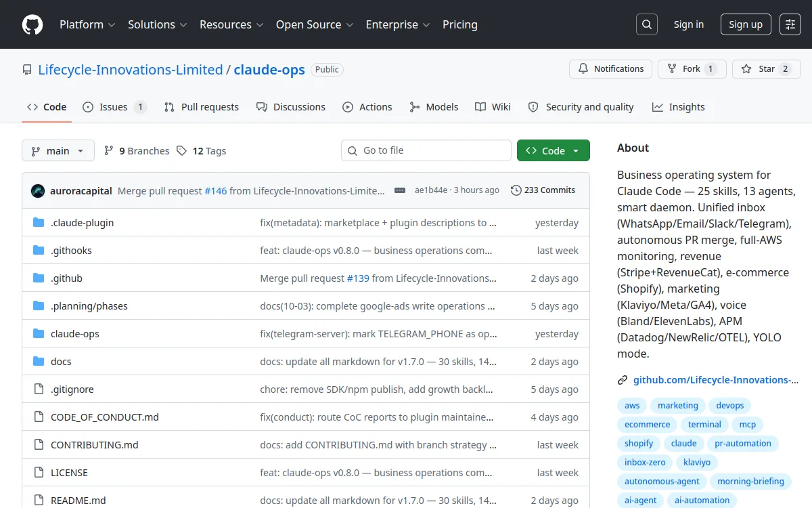812x508 pixels.
Task: Click the auroracapital avatar image
Action: click(x=38, y=191)
